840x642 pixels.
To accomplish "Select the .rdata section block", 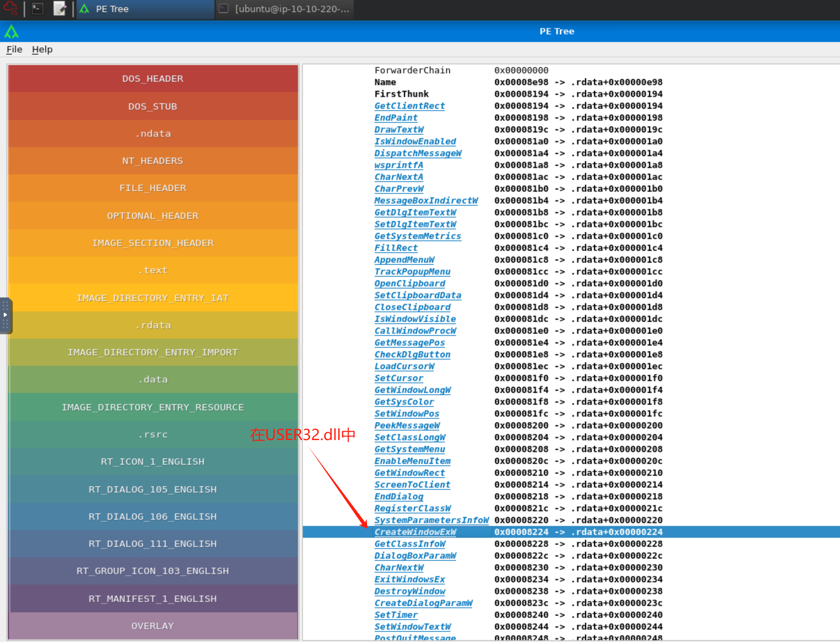I will coord(153,325).
